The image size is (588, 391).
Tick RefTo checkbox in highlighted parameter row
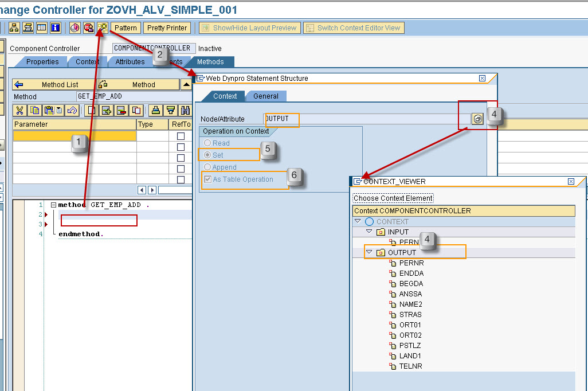coord(181,136)
